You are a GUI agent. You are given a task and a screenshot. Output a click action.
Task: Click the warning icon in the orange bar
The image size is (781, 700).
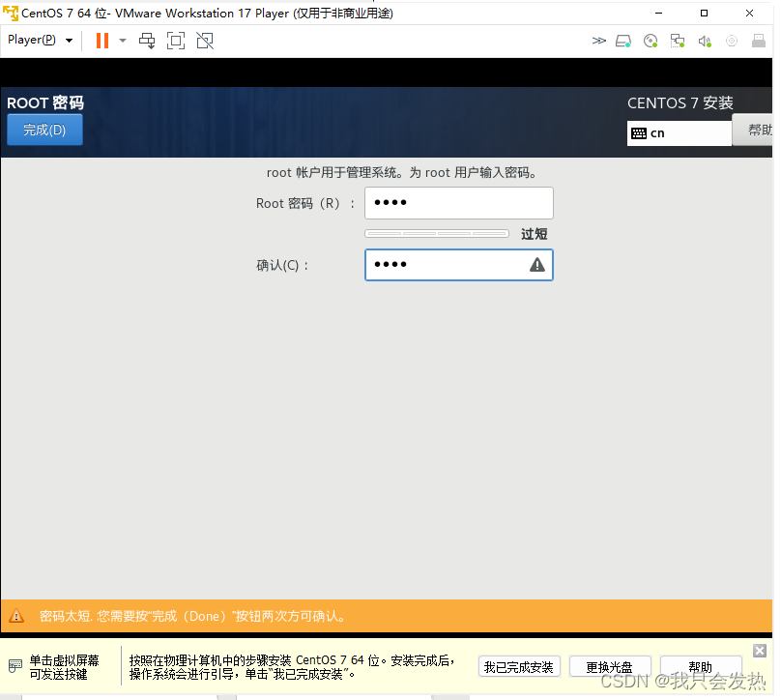pyautogui.click(x=16, y=616)
